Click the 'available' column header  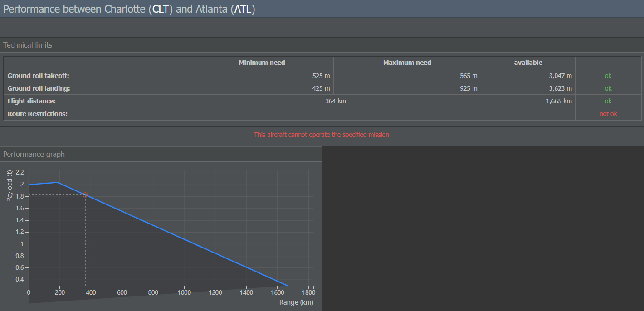pos(528,63)
